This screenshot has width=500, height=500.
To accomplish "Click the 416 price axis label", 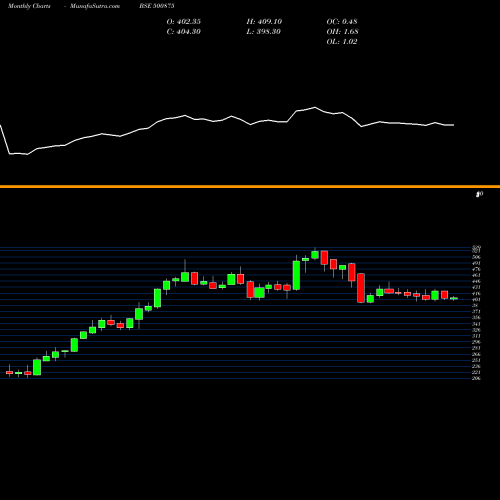I will click(477, 293).
